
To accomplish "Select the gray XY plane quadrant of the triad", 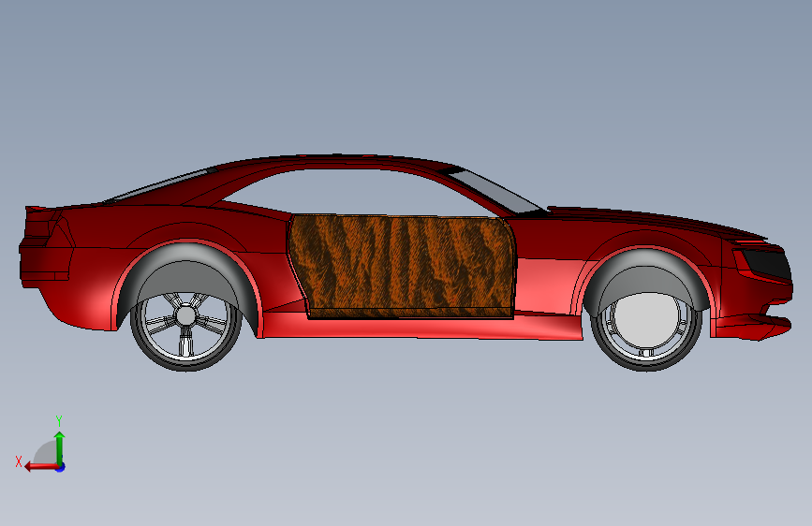I will click(x=45, y=453).
